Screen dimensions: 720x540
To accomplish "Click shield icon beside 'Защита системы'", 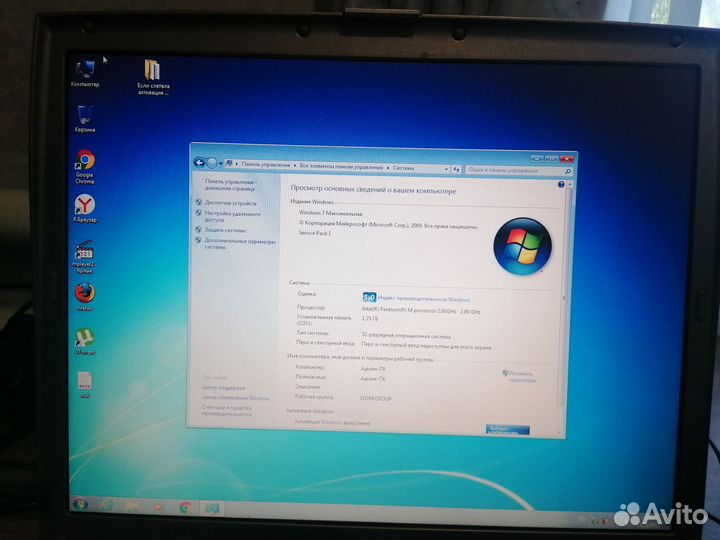I will [198, 229].
